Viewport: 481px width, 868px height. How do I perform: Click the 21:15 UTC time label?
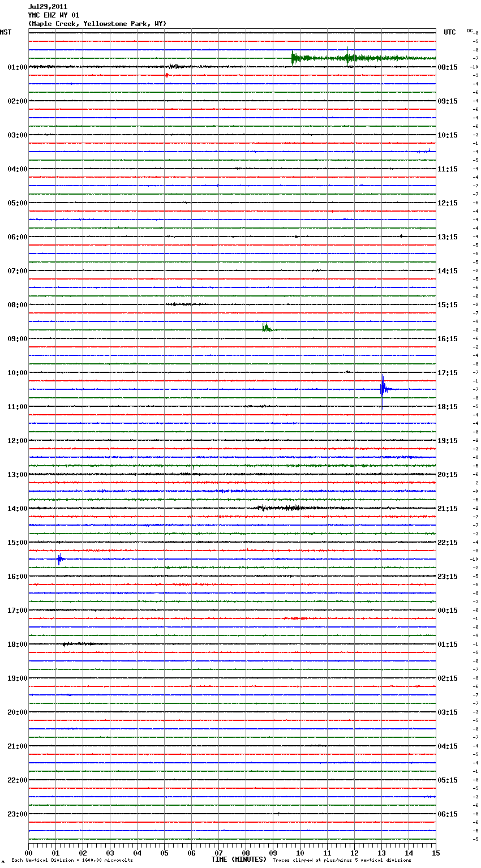[448, 509]
